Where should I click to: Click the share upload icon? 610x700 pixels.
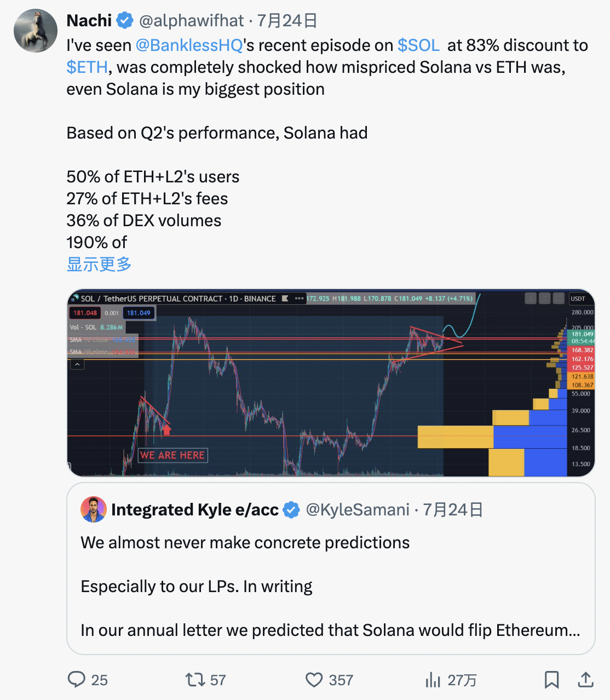[585, 680]
